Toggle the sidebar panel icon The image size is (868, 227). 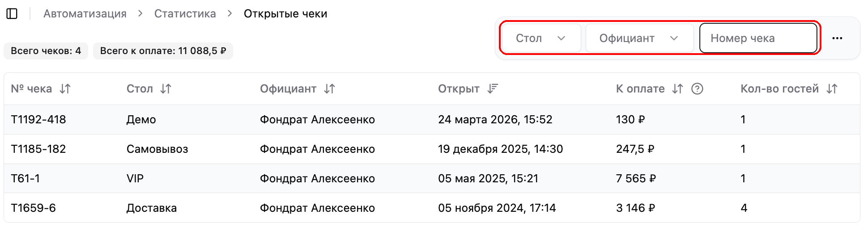click(x=12, y=14)
